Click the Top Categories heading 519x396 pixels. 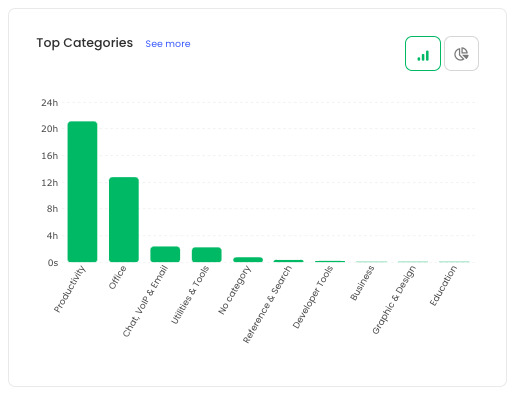point(85,43)
